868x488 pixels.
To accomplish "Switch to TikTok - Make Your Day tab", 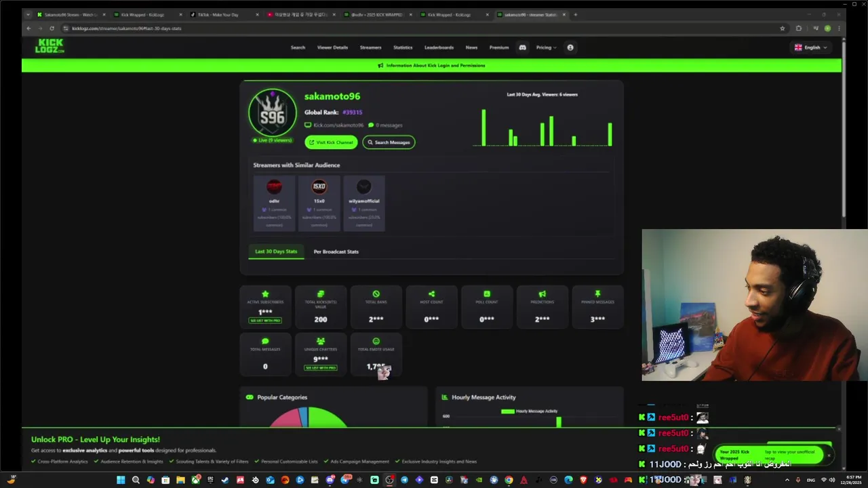I will click(224, 14).
